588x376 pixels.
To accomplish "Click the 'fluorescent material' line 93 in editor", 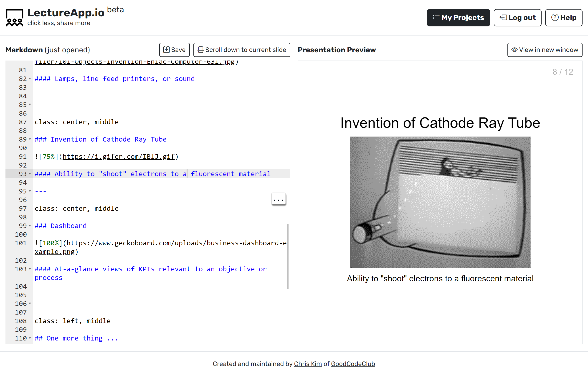I will coord(152,174).
